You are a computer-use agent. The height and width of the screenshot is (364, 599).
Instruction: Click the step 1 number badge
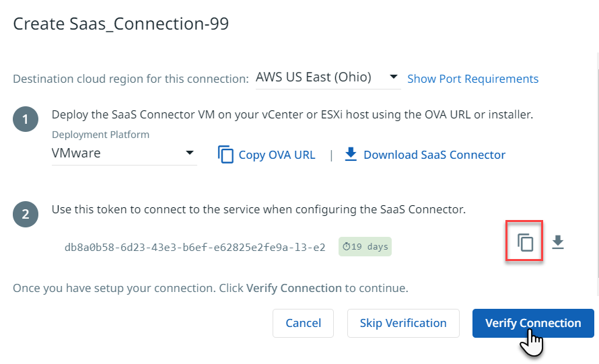click(x=26, y=120)
